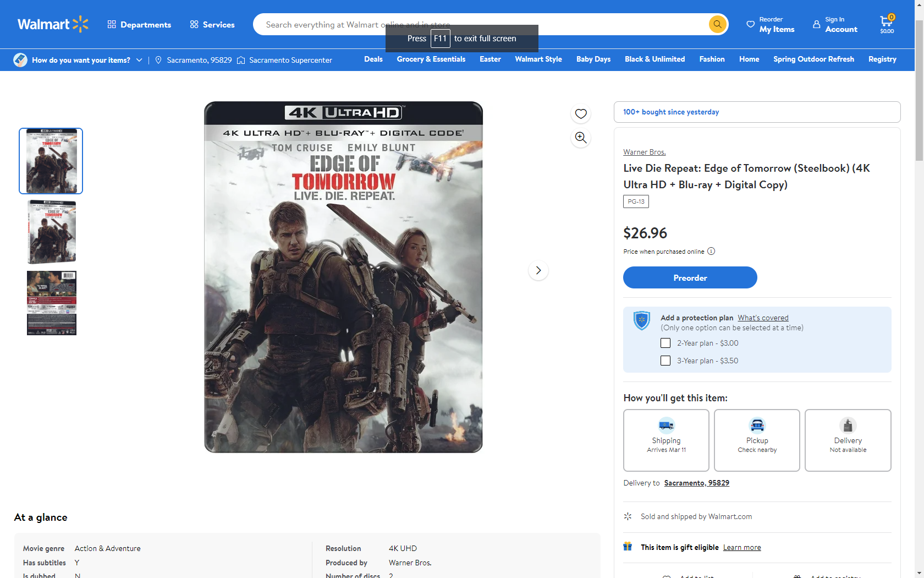This screenshot has width=924, height=578.
Task: Select the Pickup option
Action: (757, 440)
